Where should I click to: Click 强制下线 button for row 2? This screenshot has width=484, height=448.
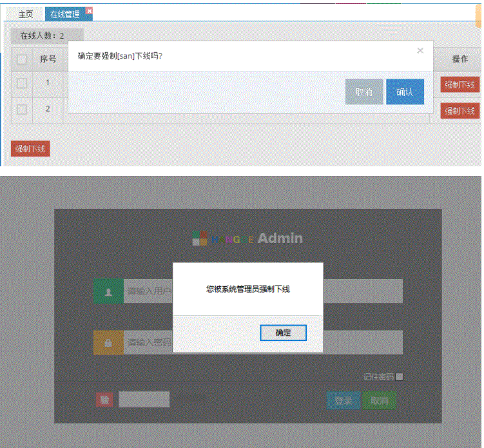pyautogui.click(x=460, y=111)
